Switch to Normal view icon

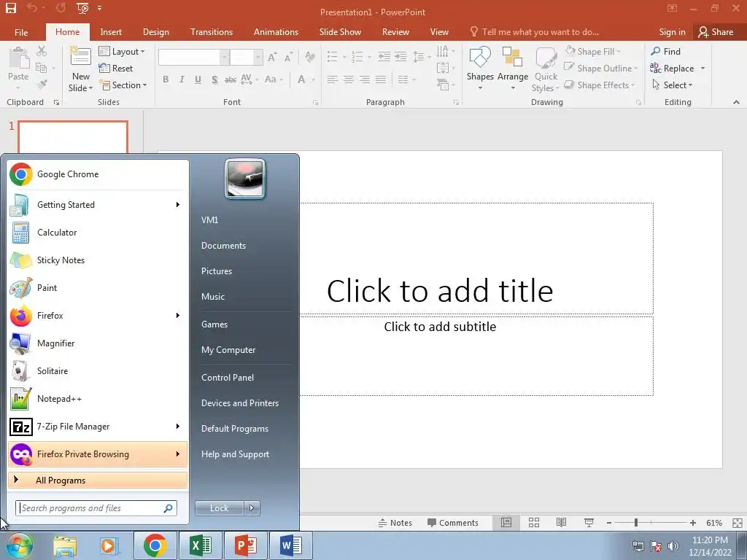point(506,523)
